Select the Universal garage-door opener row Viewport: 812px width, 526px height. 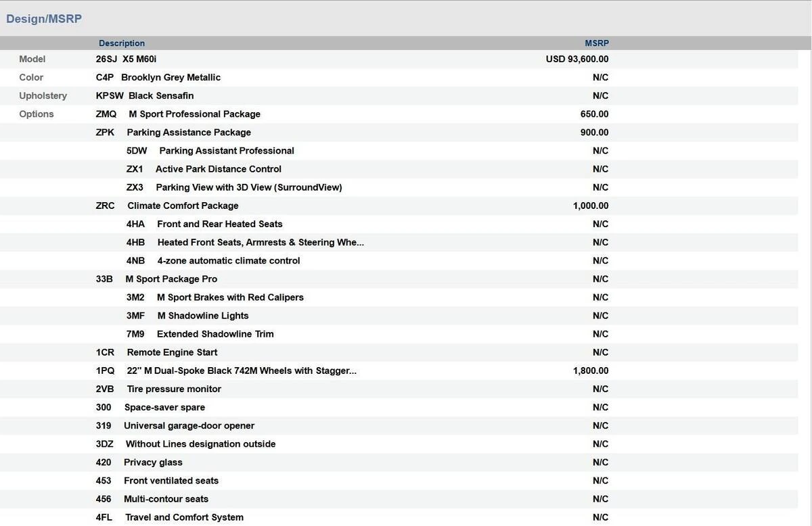(x=189, y=426)
